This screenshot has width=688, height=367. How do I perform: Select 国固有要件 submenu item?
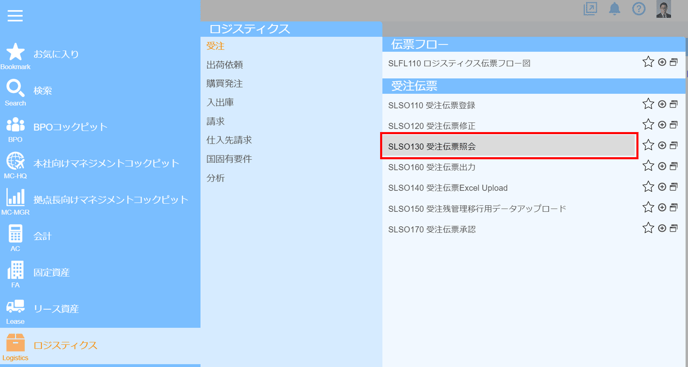pos(229,159)
